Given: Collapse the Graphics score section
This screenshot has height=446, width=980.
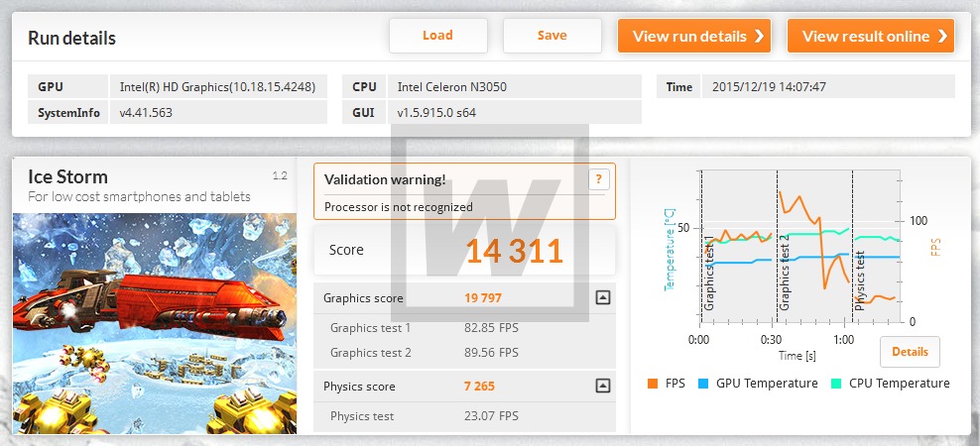Looking at the screenshot, I should (x=602, y=298).
